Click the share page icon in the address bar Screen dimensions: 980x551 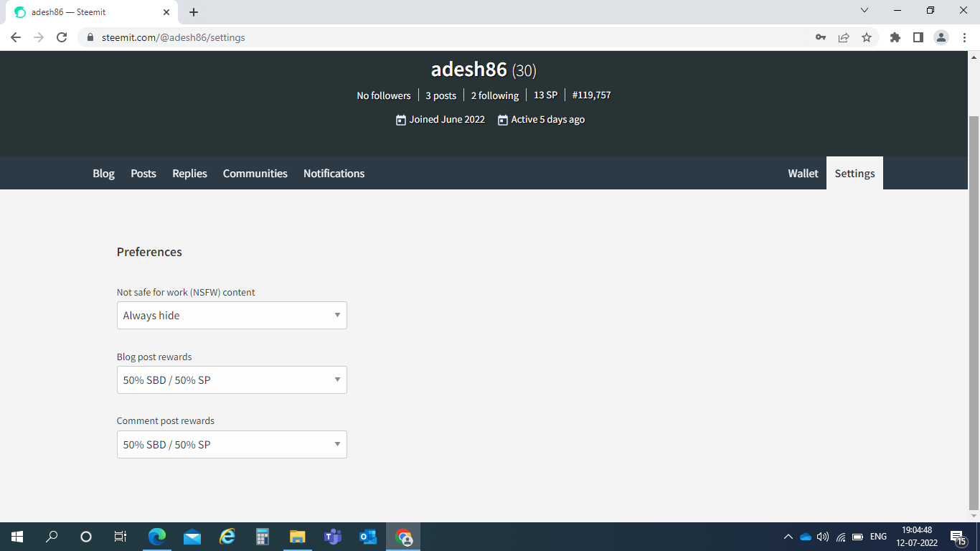tap(844, 37)
